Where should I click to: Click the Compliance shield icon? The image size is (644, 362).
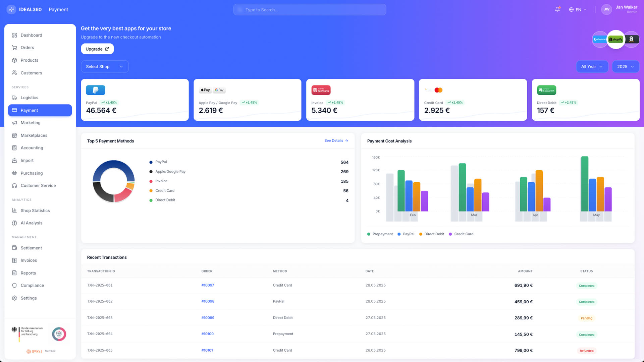(x=14, y=286)
